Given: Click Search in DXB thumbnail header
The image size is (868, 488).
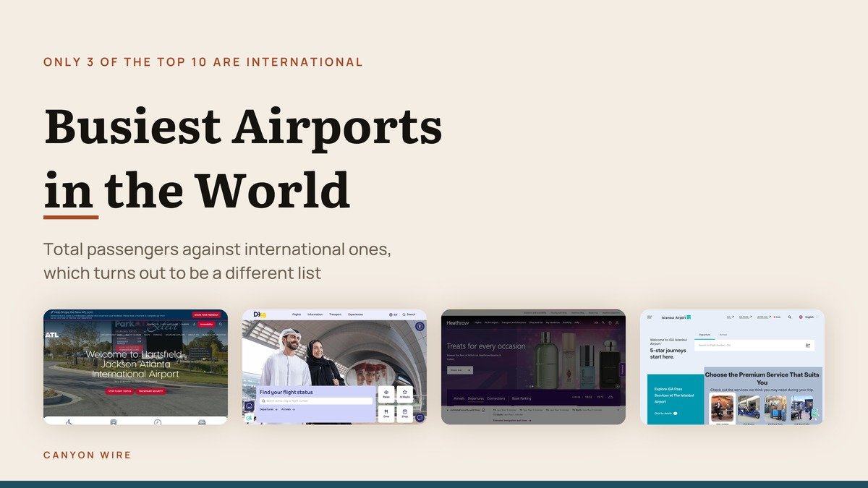Looking at the screenshot, I should [x=409, y=314].
